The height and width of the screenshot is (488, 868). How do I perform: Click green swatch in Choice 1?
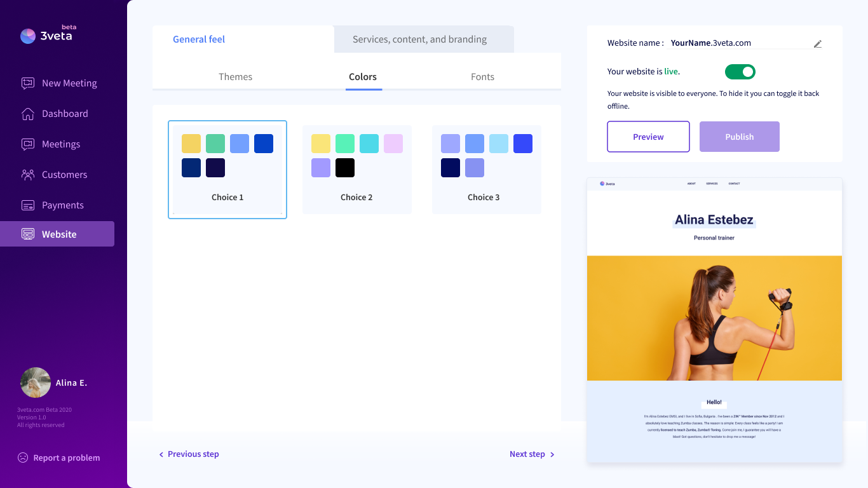[x=215, y=144]
